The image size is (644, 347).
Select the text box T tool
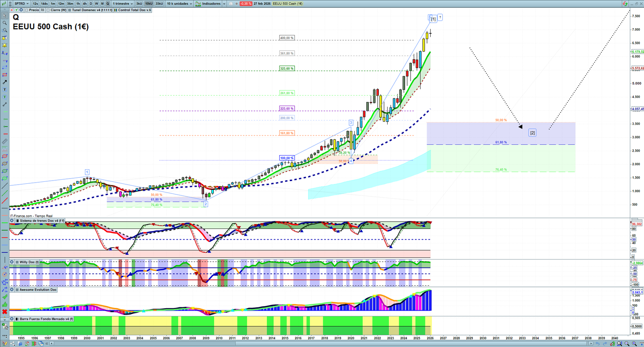coord(4,89)
